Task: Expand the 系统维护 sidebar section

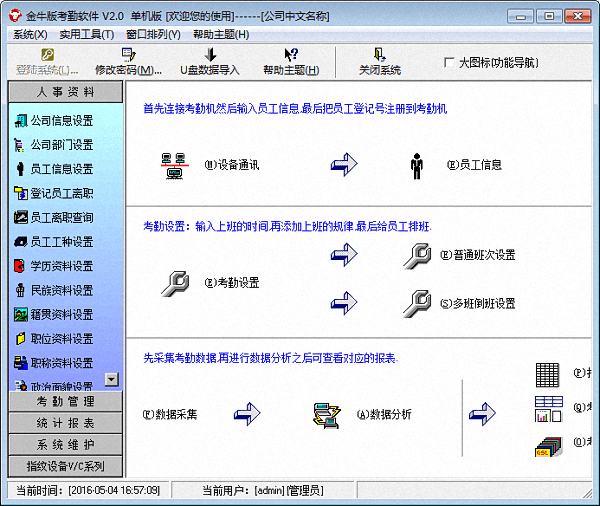Action: click(x=65, y=444)
